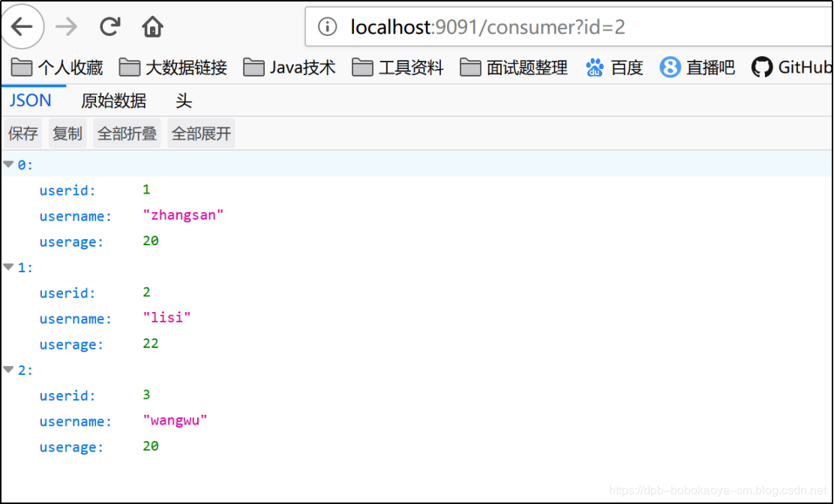Reload the page with the refresh icon
Screen dimensions: 834x504
(x=110, y=26)
